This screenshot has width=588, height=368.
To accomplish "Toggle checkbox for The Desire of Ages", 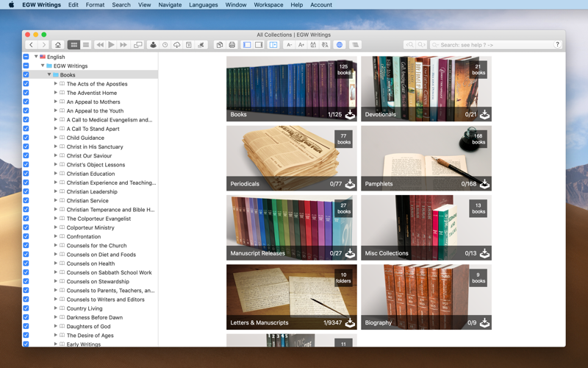I will [26, 336].
